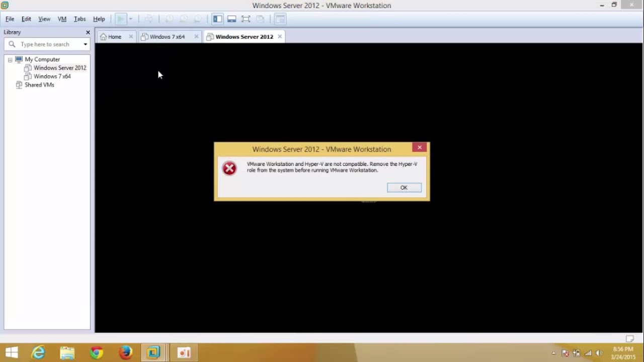Open File Explorer from the taskbar
The height and width of the screenshot is (362, 644).
click(x=67, y=352)
